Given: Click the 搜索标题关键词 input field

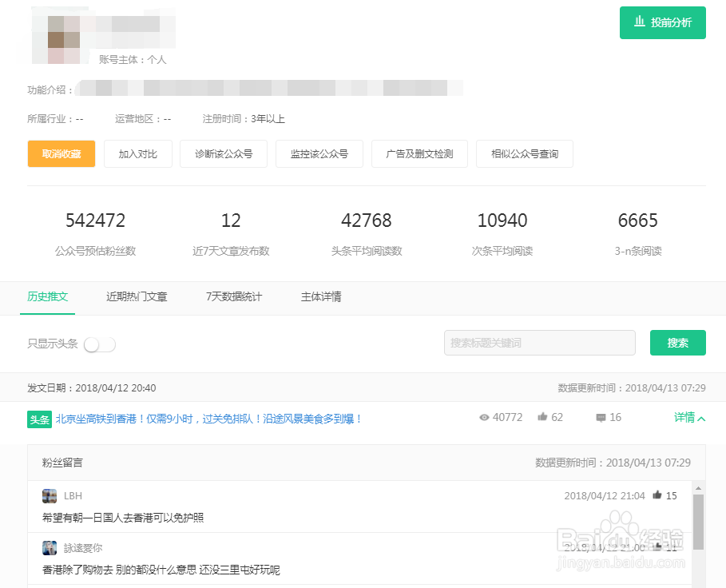Looking at the screenshot, I should 539,342.
